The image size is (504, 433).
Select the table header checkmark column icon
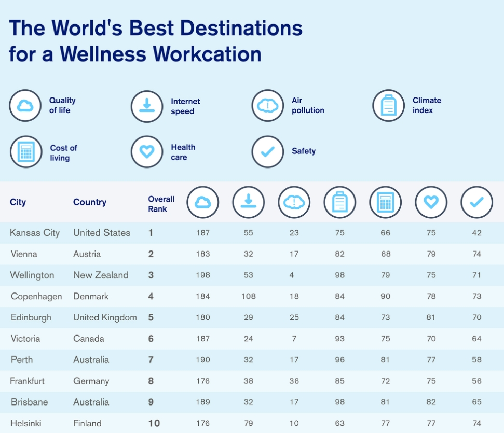(x=476, y=202)
